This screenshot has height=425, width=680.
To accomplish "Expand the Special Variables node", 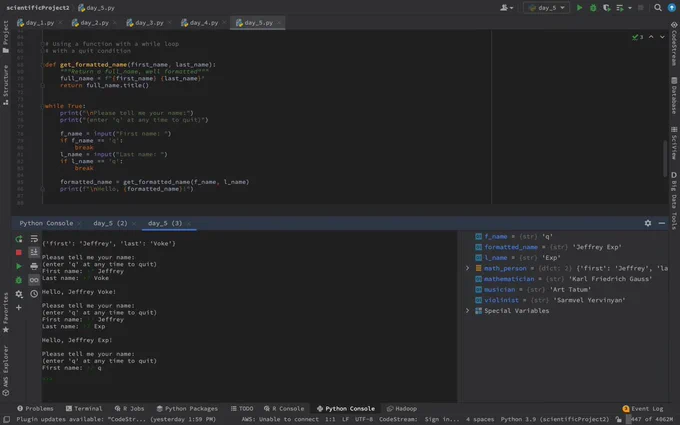I will pos(468,311).
